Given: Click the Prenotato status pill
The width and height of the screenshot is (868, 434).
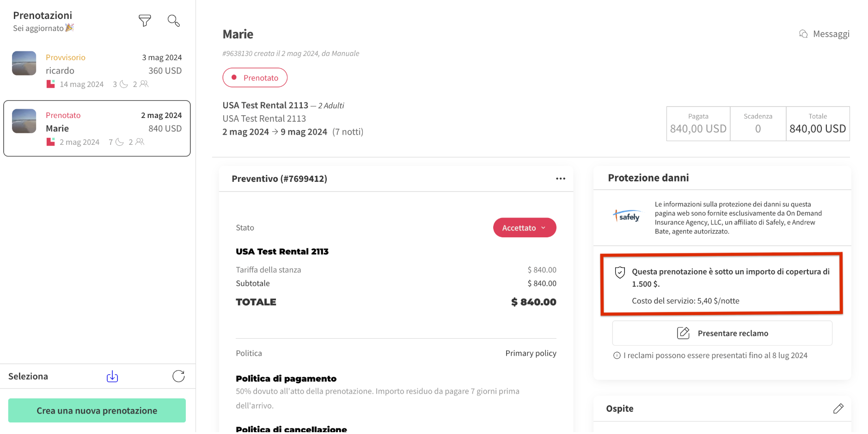Looking at the screenshot, I should pyautogui.click(x=255, y=78).
